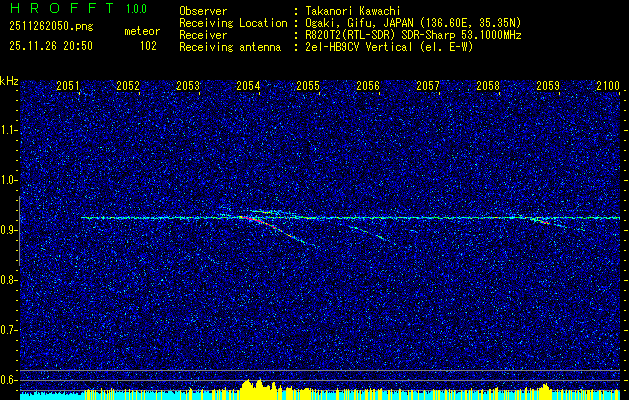Viewport: 629px width, 400px height.
Task: Click 2el-HB9CV Vertical antenna text
Action: click(x=388, y=47)
